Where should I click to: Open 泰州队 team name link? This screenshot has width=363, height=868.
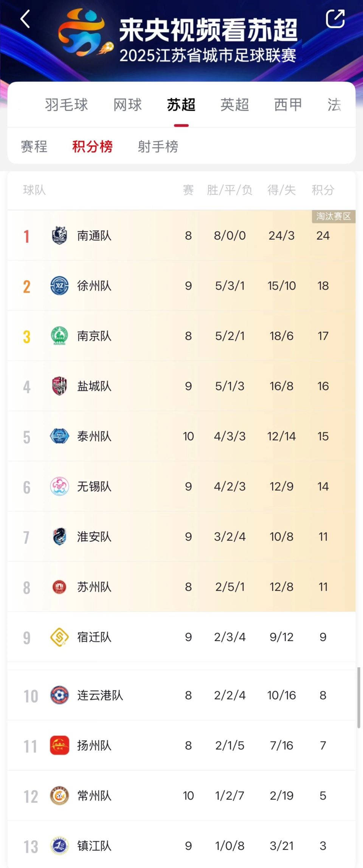pyautogui.click(x=94, y=436)
